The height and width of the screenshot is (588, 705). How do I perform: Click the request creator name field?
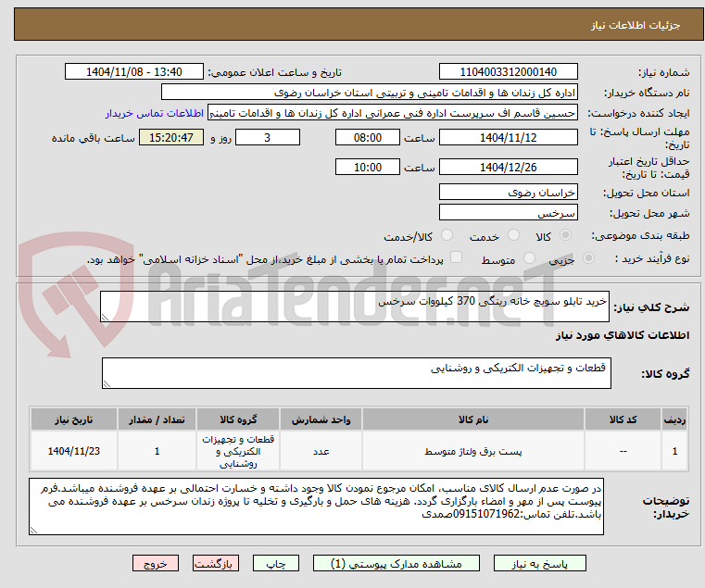tap(393, 113)
